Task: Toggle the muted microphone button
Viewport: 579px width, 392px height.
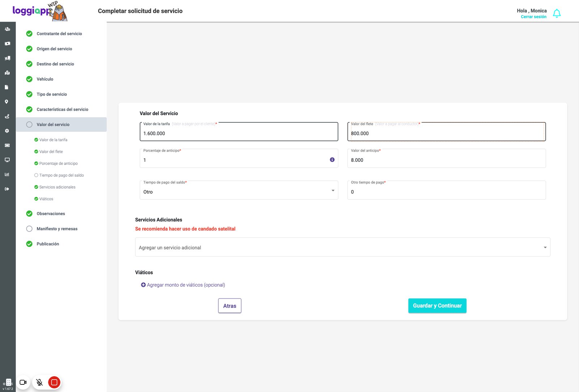Action: coord(39,382)
